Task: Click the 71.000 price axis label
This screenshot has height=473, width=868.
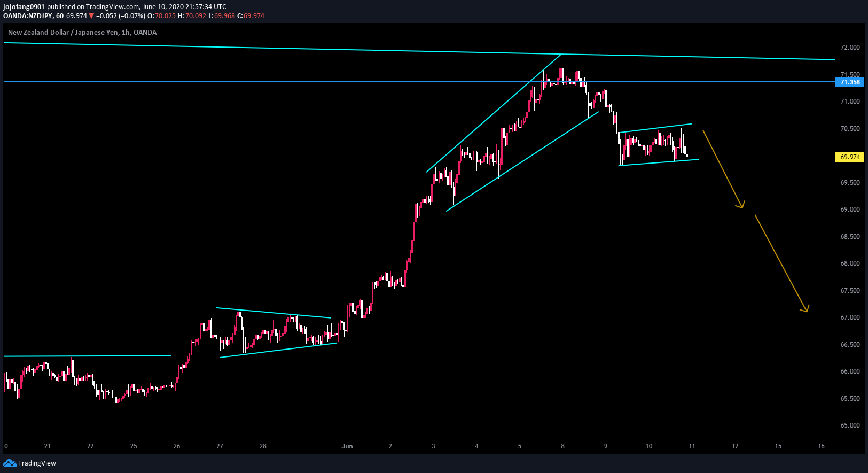Action: tap(850, 102)
